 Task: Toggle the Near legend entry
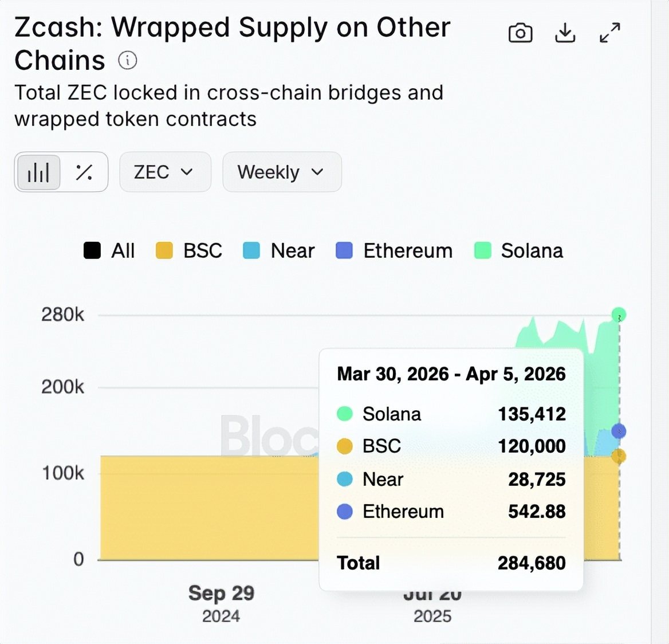point(280,251)
